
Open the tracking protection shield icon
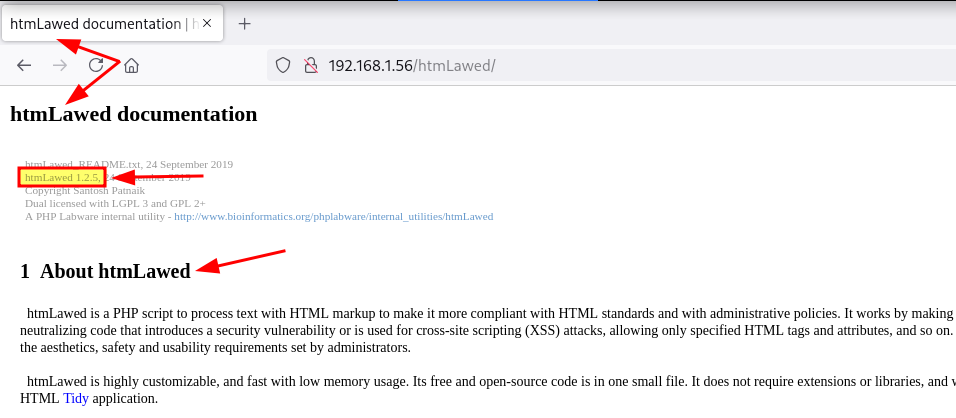pyautogui.click(x=283, y=66)
